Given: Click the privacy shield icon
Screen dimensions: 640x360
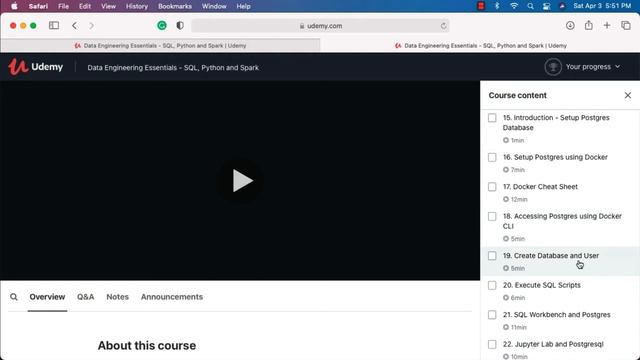Looking at the screenshot, I should pos(180,25).
